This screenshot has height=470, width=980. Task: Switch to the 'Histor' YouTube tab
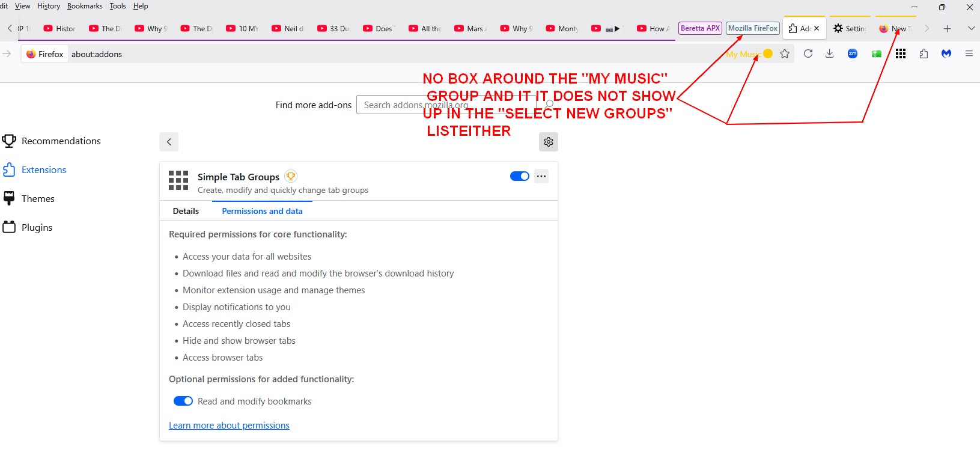(59, 28)
